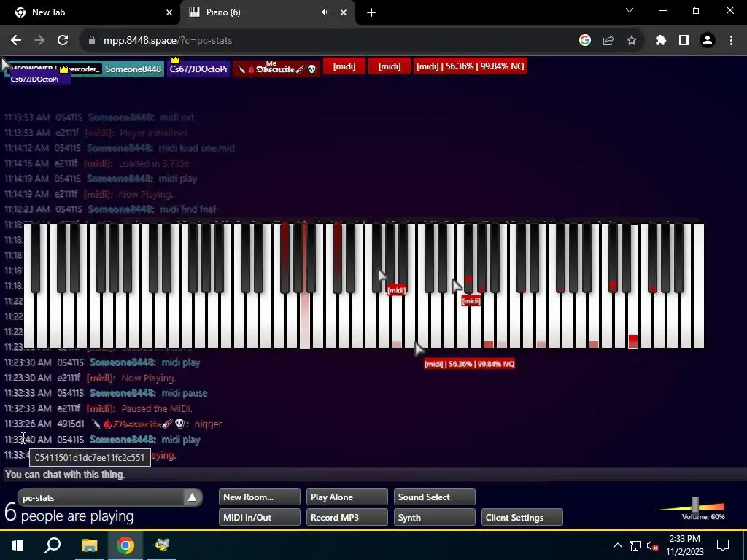Image resolution: width=747 pixels, height=560 pixels.
Task: Click the 11:32:33 AM 'midi pause' chat message
Action: point(185,393)
